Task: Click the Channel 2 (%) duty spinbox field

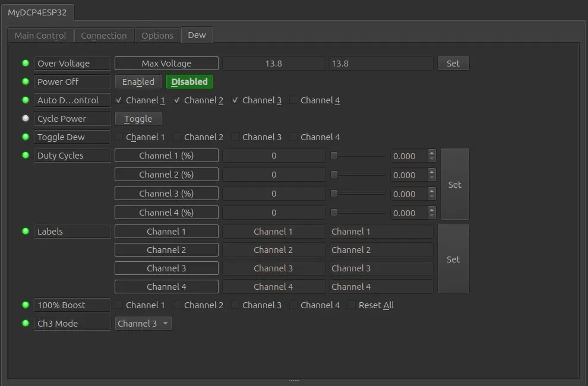Action: click(409, 175)
